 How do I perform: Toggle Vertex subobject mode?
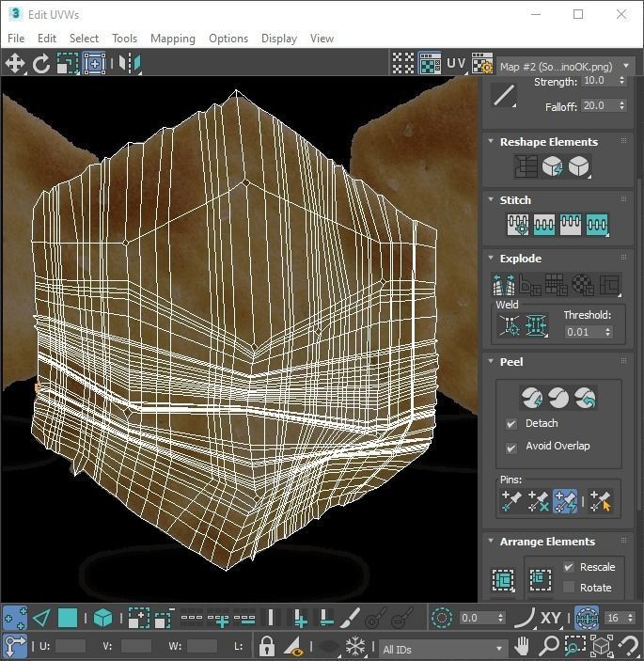point(15,619)
